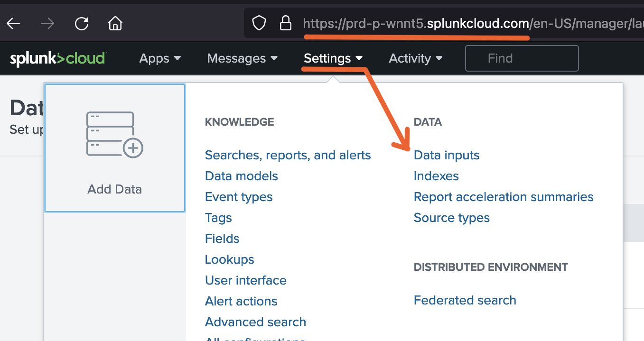Open Data inputs under Data
Viewport: 644px width, 341px height.
447,155
